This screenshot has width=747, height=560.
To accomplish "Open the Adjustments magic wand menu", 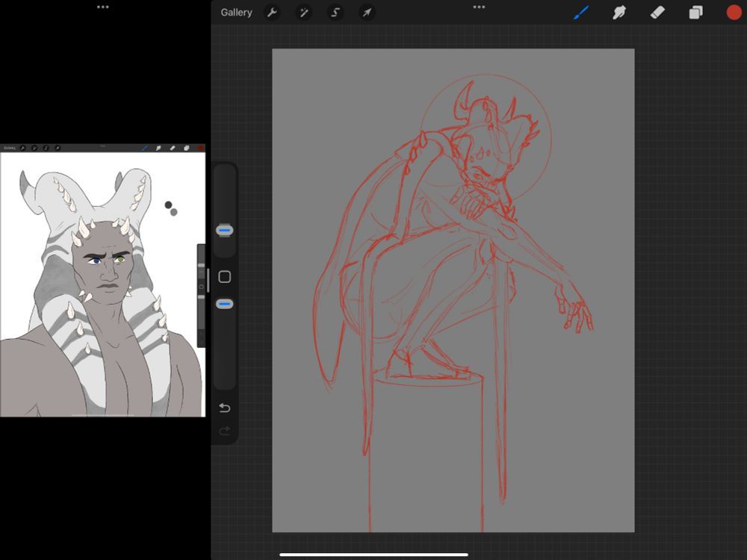I will [304, 13].
